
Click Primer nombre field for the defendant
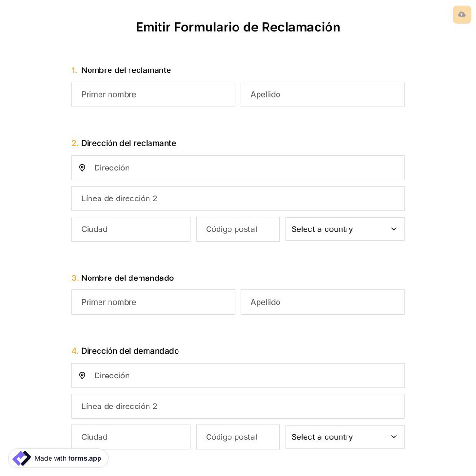[153, 302]
